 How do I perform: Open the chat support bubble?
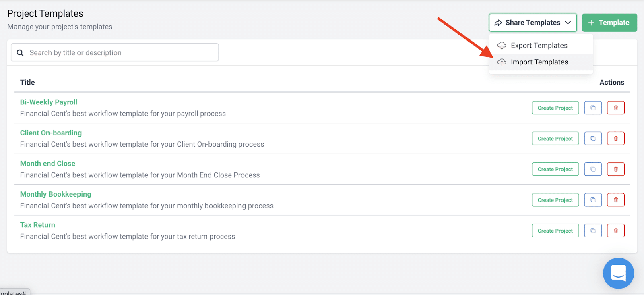(618, 273)
